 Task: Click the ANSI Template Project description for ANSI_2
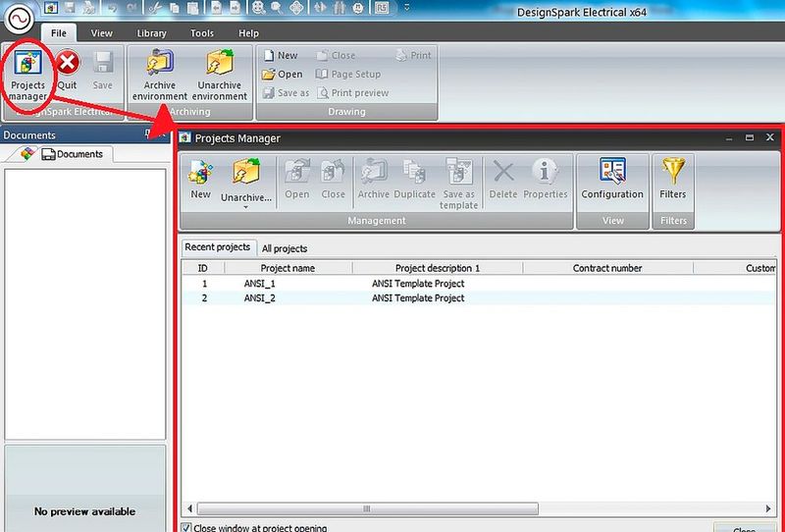click(418, 298)
